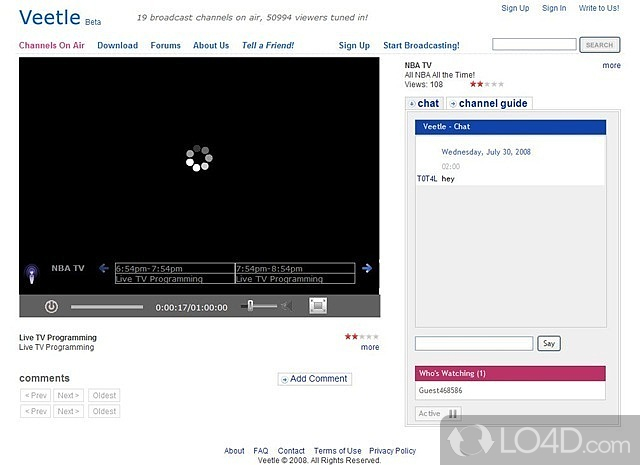The width and height of the screenshot is (640, 465).
Task: Expand Live TV Programming details via more
Action: click(370, 348)
